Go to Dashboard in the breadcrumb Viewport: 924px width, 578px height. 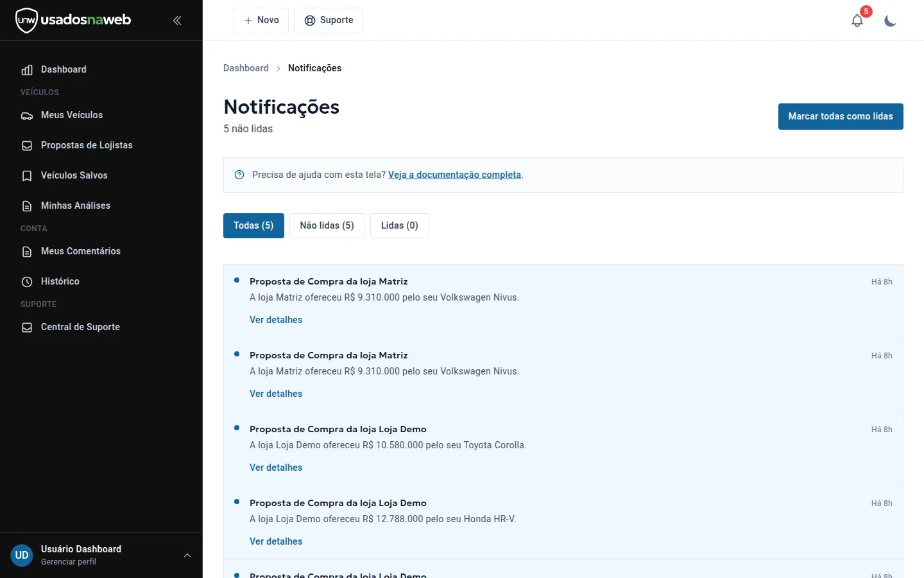(246, 68)
